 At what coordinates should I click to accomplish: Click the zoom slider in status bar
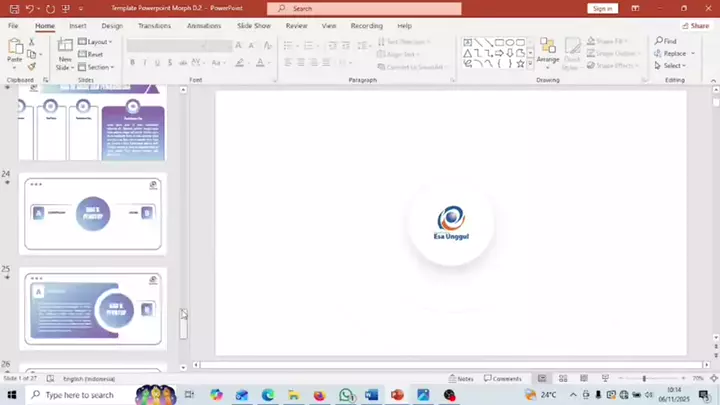[644, 379]
